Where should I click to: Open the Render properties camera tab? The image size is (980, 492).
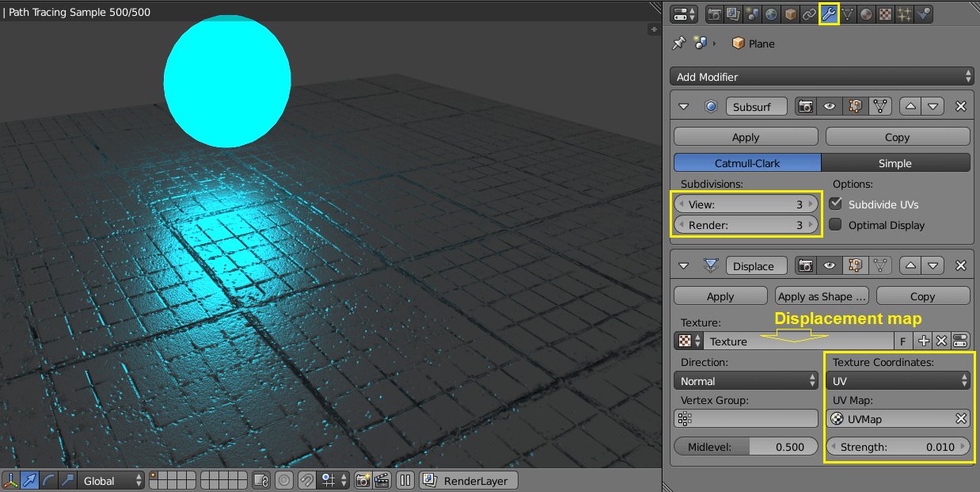(x=715, y=14)
